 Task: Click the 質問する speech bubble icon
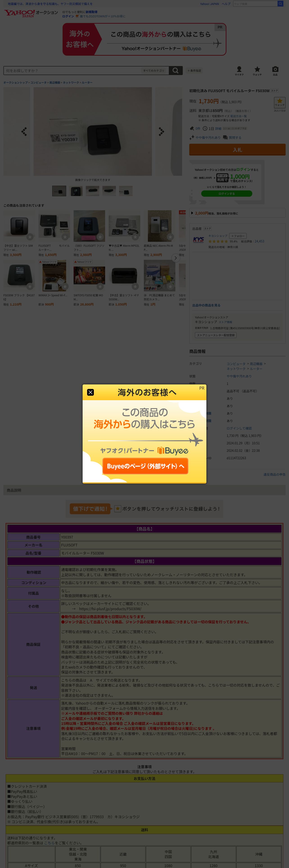(x=225, y=137)
